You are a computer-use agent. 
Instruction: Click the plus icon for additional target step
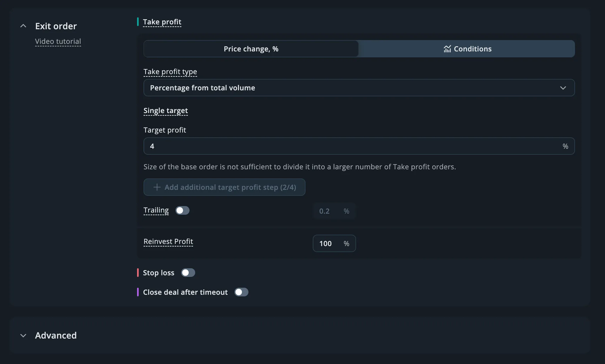(x=157, y=187)
